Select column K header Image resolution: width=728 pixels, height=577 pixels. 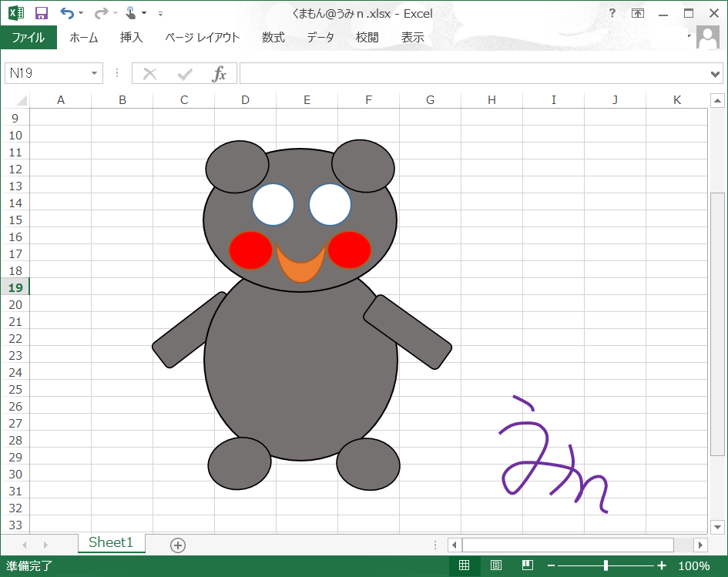[x=677, y=100]
